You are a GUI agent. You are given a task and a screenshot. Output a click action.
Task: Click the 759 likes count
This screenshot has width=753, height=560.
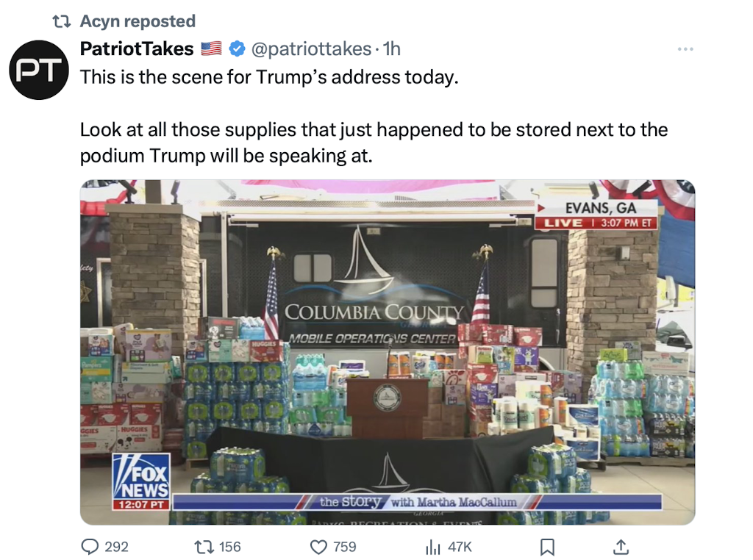click(x=345, y=547)
